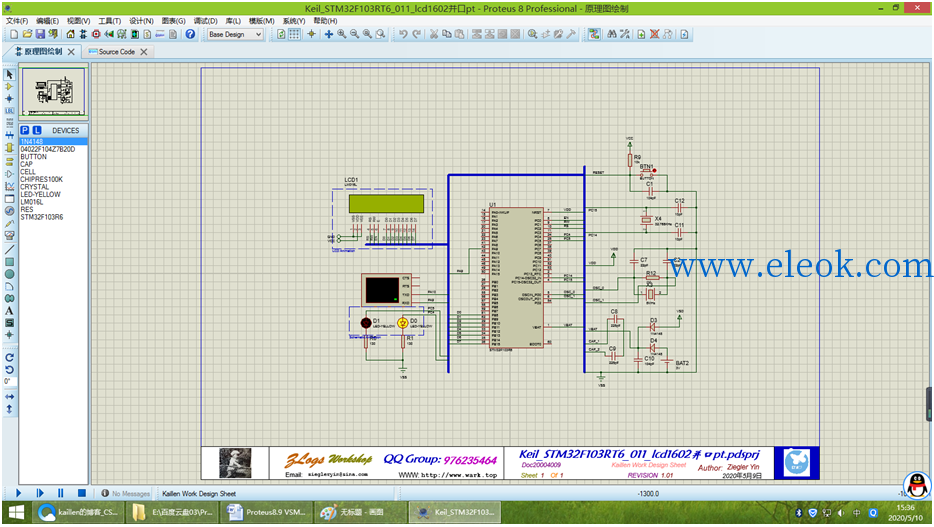Screen dimensions: 934x527
Task: Click the Zoom In magnifier icon
Action: 341,34
